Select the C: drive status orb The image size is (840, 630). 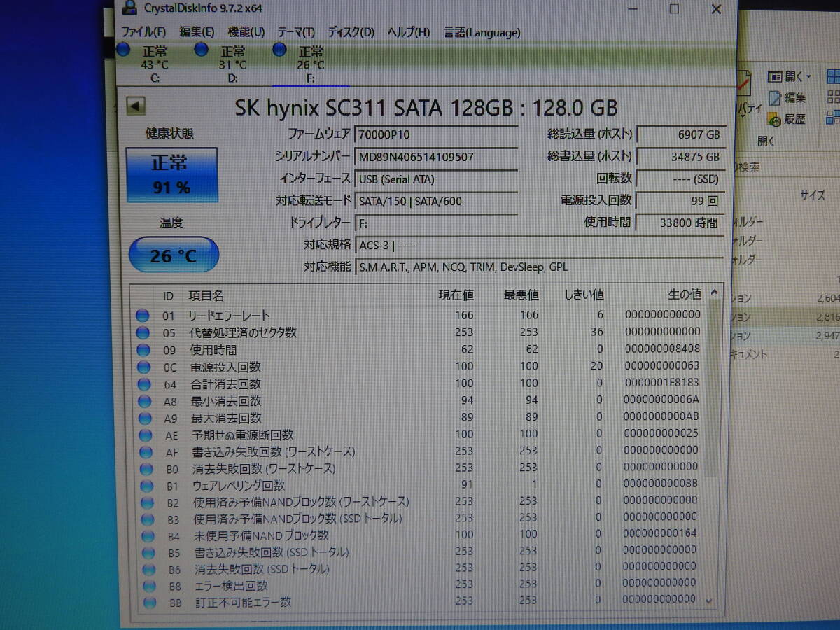123,50
